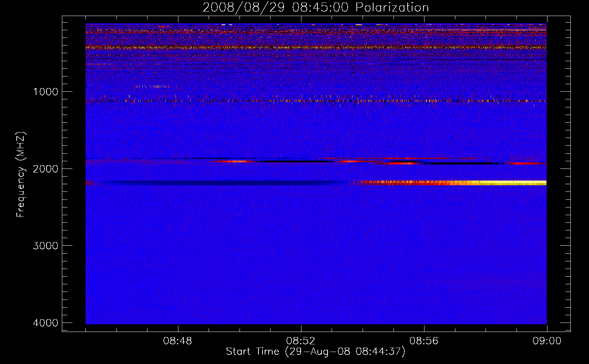Click the plot title '2008/08/29 08:45:00 Polarization'
This screenshot has width=589, height=364.
[x=316, y=8]
